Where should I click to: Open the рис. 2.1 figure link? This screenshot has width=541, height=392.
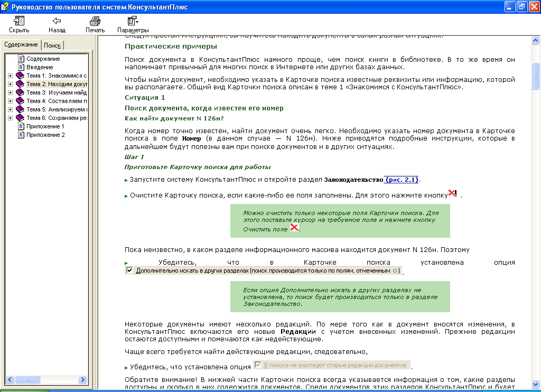click(402, 180)
